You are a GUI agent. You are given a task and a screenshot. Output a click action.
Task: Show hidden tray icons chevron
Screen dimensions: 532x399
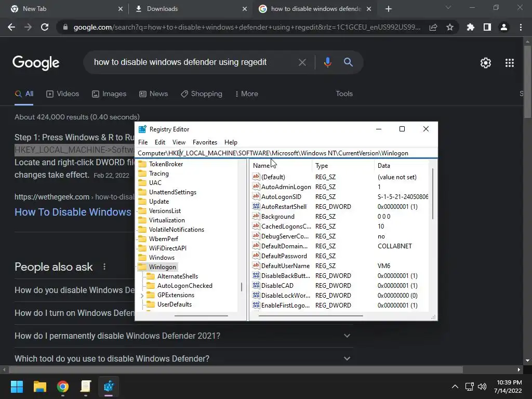point(455,387)
